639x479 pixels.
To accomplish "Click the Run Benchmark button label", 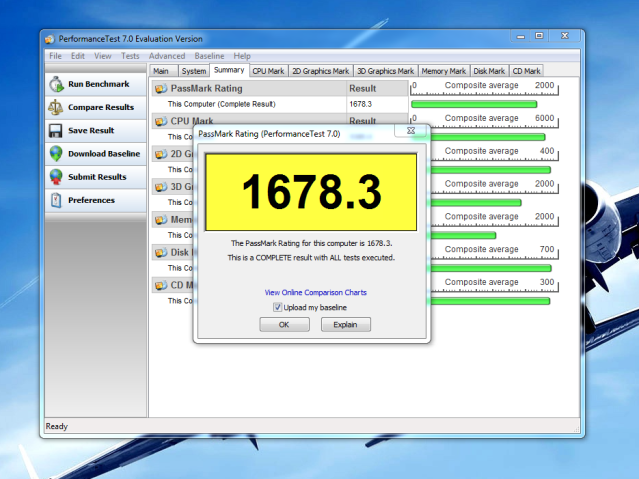I will pos(99,84).
